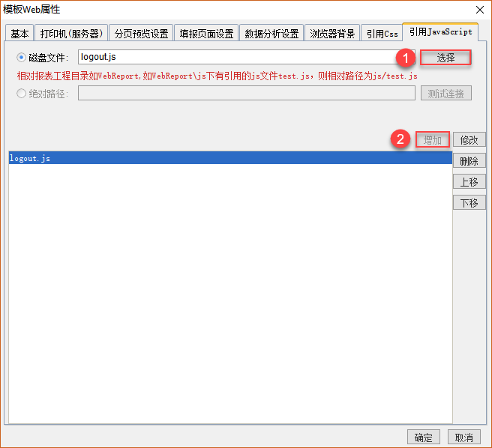Select the 引用JavaScript tab
Viewport: 492px width, 448px height.
(x=440, y=32)
